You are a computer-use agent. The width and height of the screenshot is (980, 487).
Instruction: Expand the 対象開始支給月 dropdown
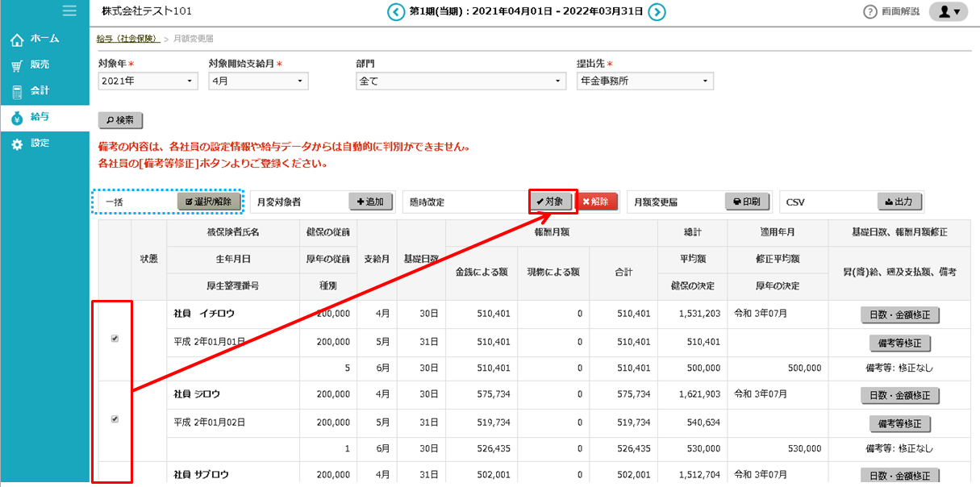[258, 81]
